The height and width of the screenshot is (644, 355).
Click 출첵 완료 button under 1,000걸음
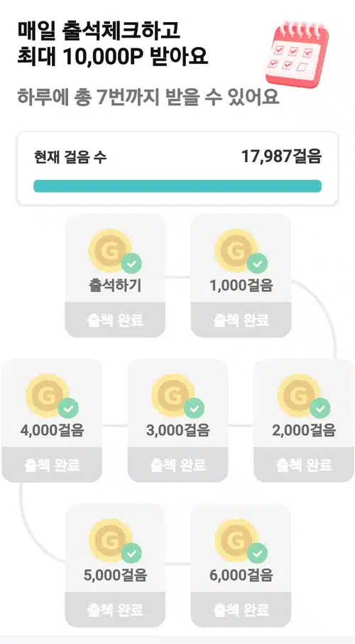[x=241, y=320]
